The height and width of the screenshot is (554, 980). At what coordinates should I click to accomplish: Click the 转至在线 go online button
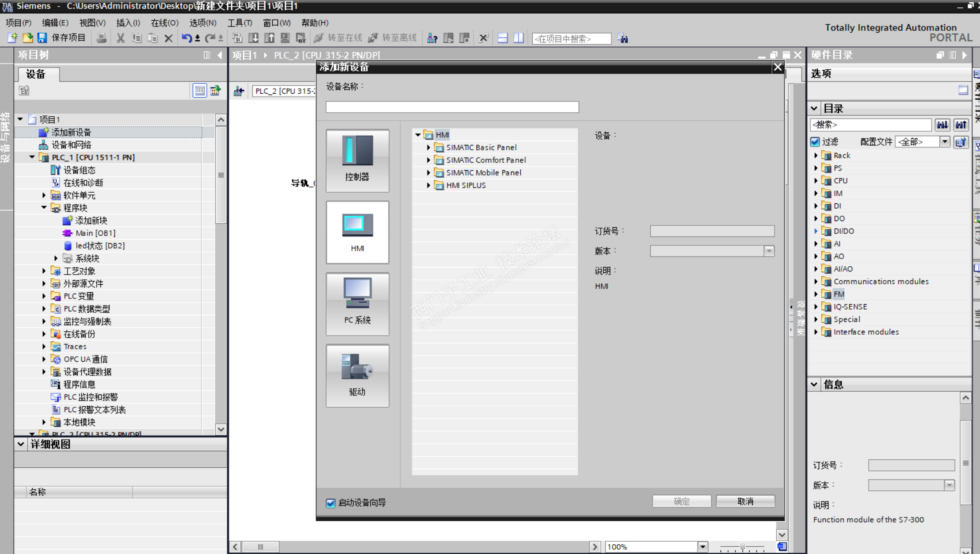338,38
